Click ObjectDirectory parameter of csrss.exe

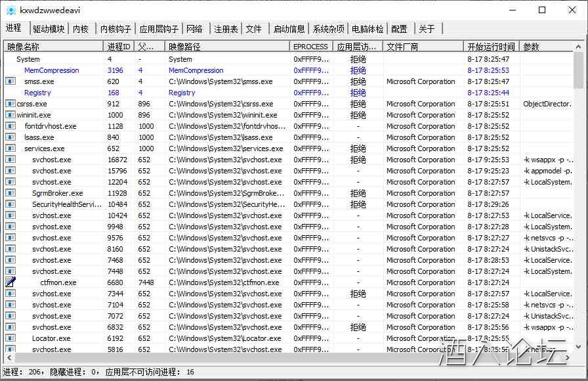coord(547,104)
